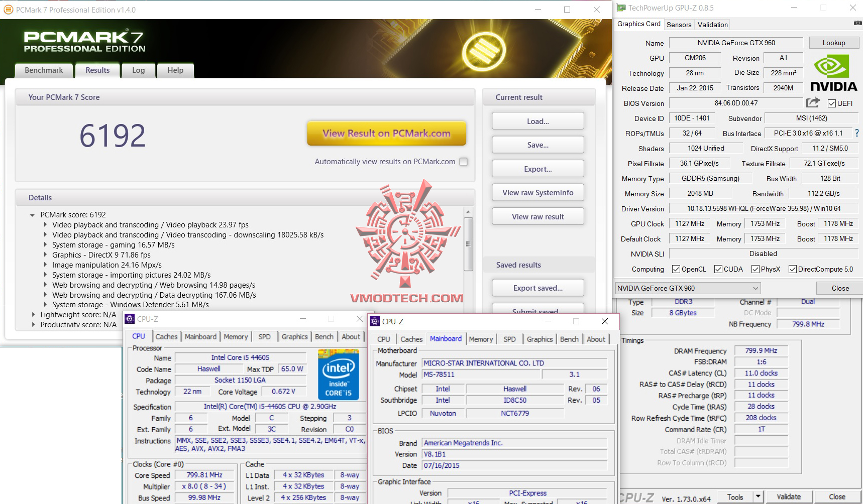Click the Intel Core i5 inside logo

coord(338,374)
